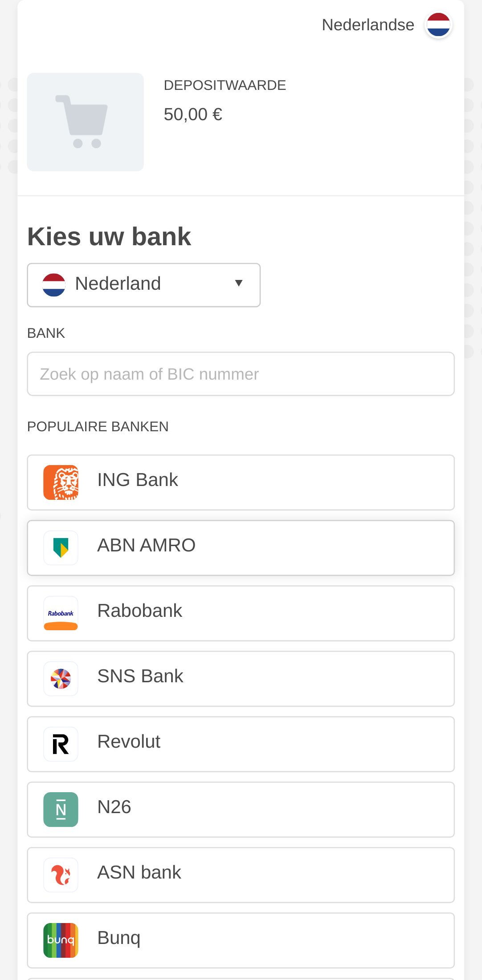Select the Rabobank option
The width and height of the screenshot is (482, 980).
click(241, 613)
